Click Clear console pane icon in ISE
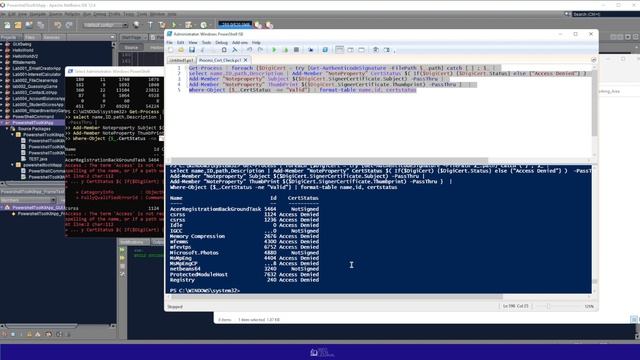 pos(235,50)
